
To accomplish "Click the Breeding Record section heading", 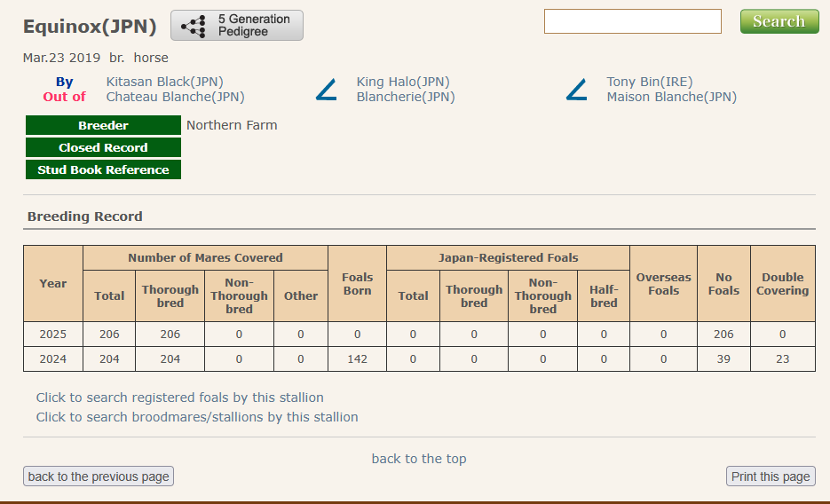I will click(84, 217).
